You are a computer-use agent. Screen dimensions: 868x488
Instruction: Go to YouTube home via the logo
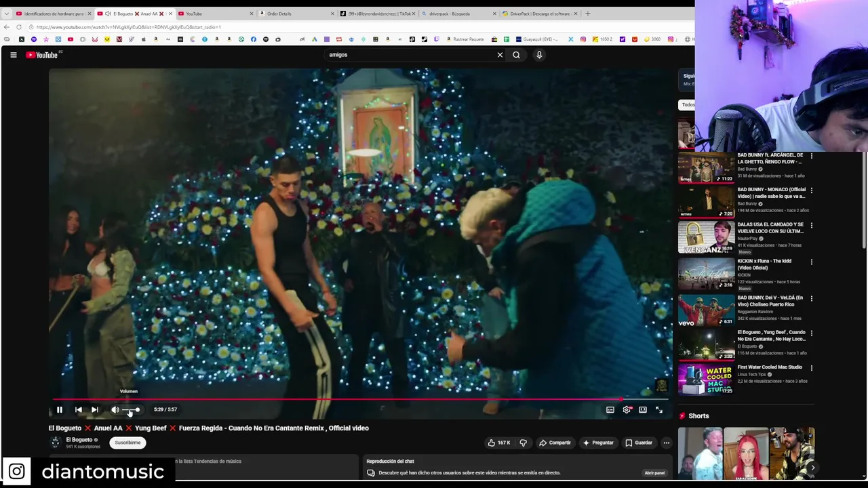(42, 55)
